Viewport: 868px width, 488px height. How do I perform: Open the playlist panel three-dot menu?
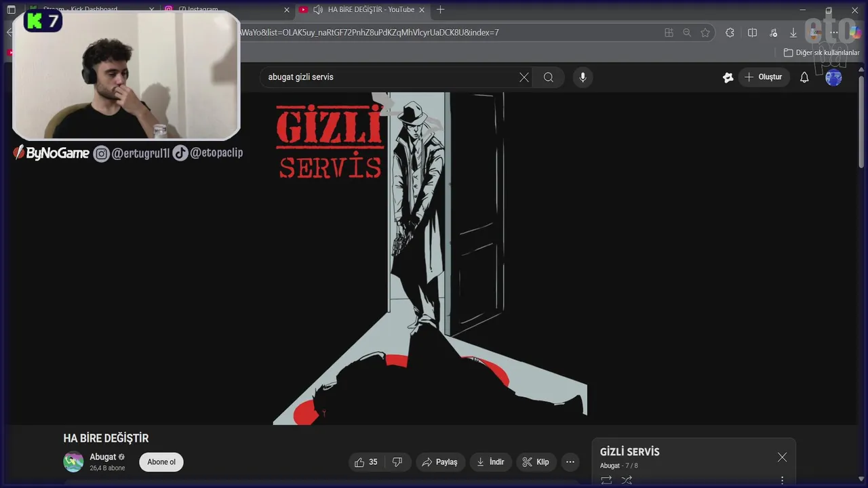(x=782, y=480)
